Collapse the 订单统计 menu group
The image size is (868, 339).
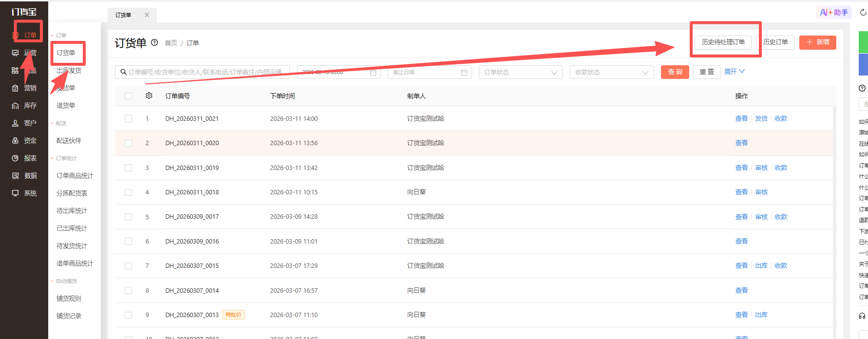click(x=64, y=158)
